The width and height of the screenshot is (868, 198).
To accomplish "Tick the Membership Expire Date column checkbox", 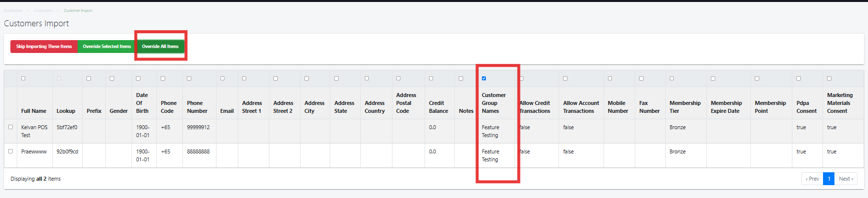I will (x=713, y=78).
